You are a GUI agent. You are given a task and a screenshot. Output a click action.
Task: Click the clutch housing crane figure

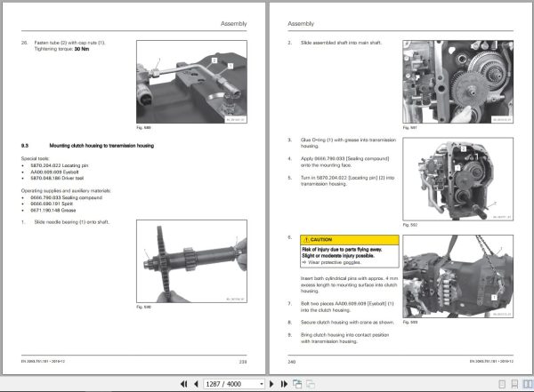point(458,276)
